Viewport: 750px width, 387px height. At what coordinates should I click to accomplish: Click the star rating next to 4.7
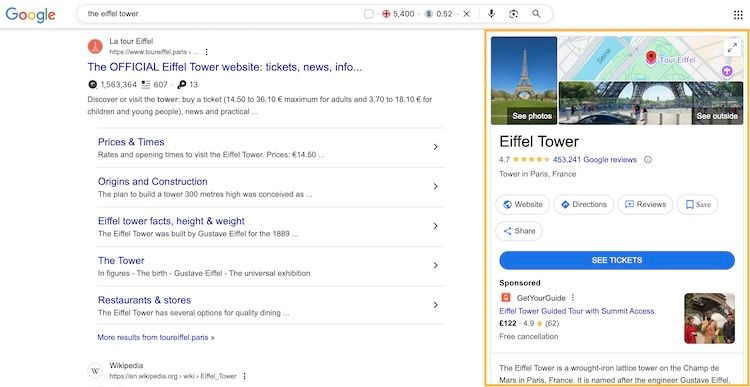(x=531, y=160)
